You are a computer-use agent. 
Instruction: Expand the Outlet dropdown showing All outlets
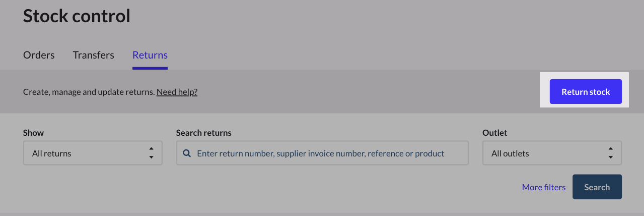(x=552, y=153)
